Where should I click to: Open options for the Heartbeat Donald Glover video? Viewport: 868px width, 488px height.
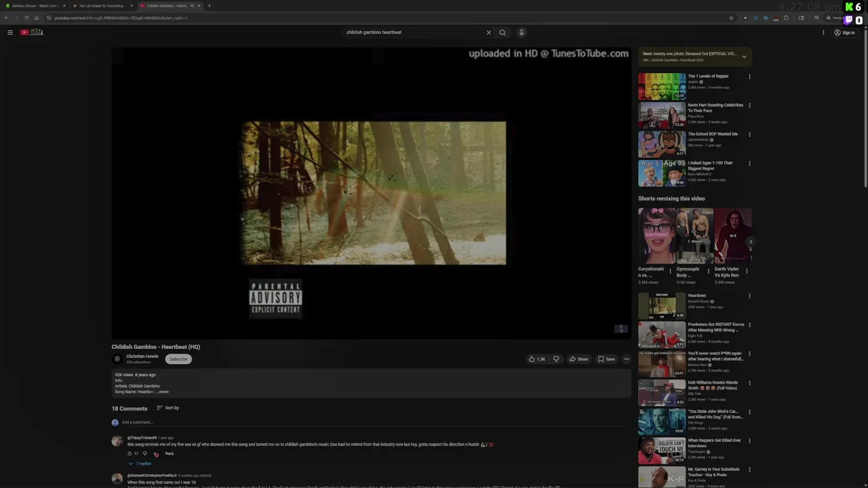click(749, 296)
